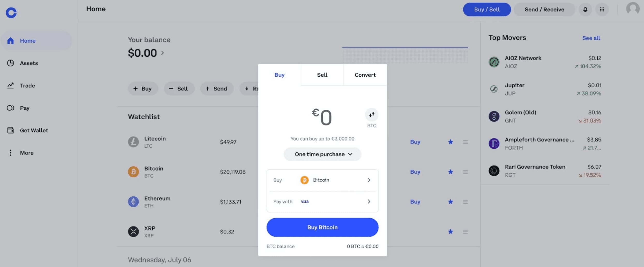Change the Buy asset Bitcoin row

pos(322,180)
